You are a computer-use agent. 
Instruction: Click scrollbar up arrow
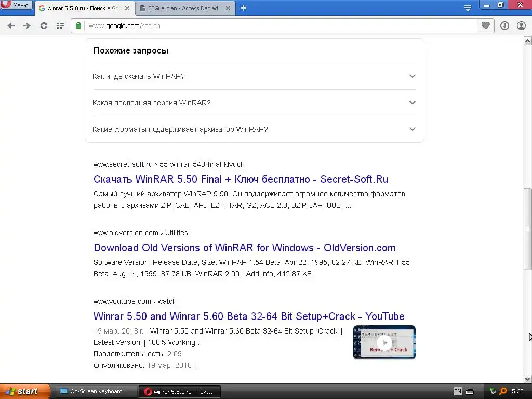528,41
